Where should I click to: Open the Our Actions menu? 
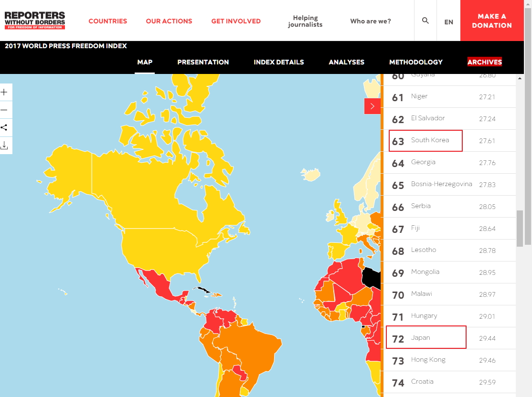[169, 21]
